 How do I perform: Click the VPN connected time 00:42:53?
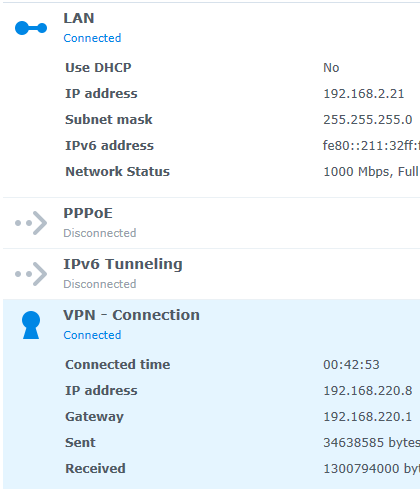click(x=351, y=365)
